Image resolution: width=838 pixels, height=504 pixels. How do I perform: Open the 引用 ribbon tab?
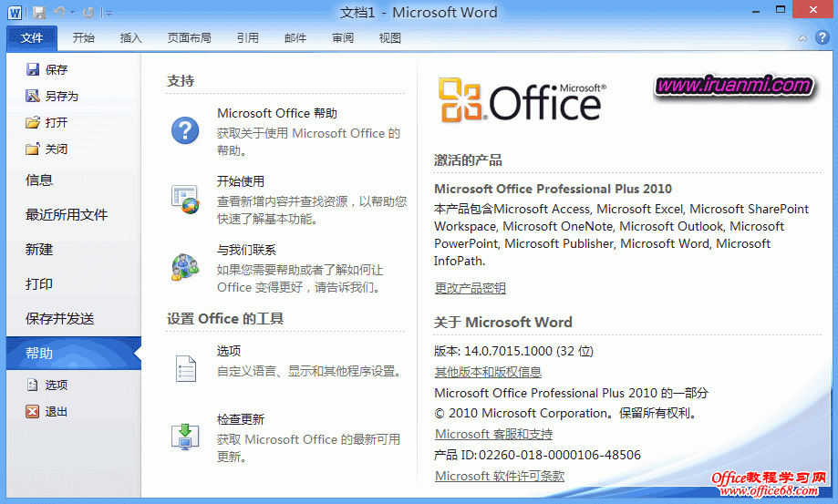tap(247, 38)
